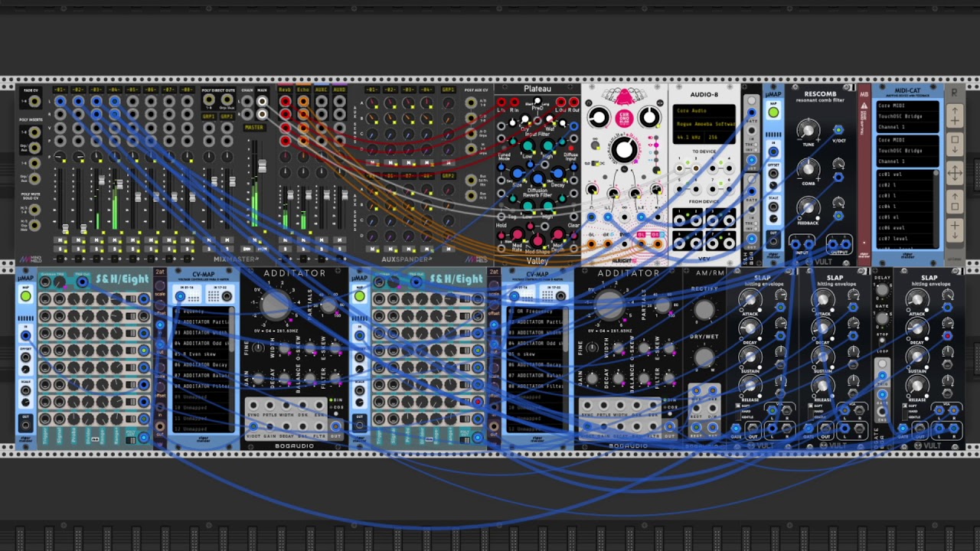
Task: Click the Mod Rate knob on Plateau
Action: point(518,235)
